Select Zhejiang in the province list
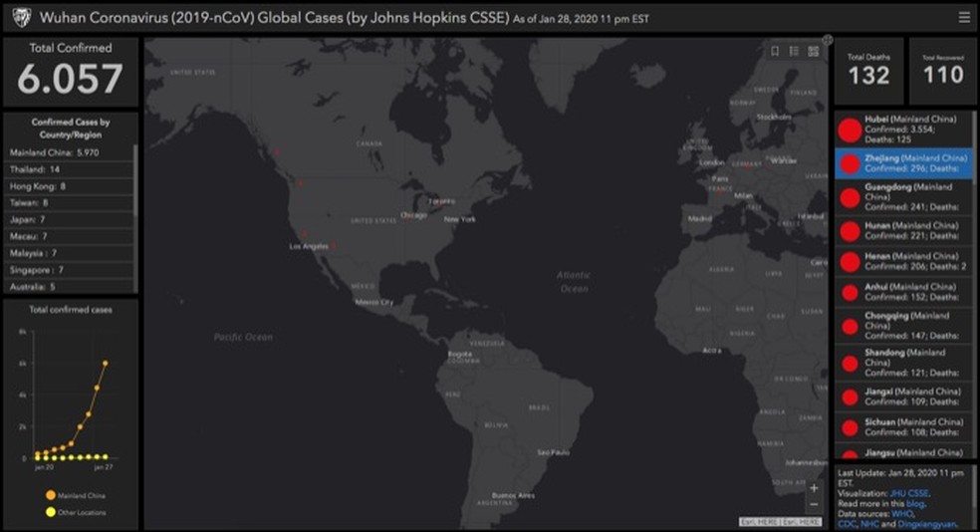This screenshot has width=980, height=532. tap(906, 162)
